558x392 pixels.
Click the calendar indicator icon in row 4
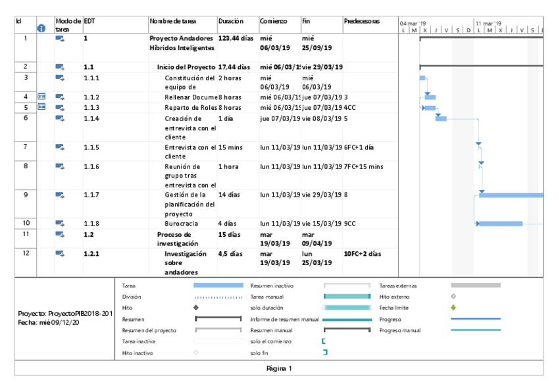click(x=41, y=97)
